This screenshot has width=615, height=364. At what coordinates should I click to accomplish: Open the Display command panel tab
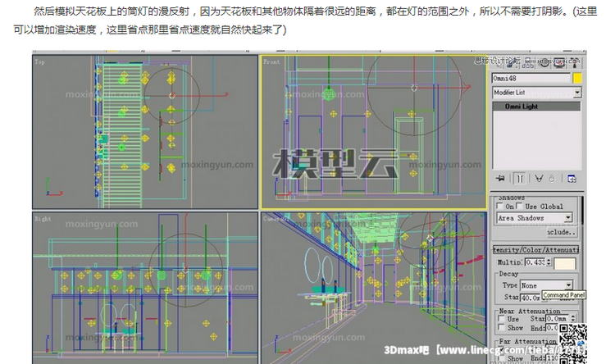click(559, 62)
